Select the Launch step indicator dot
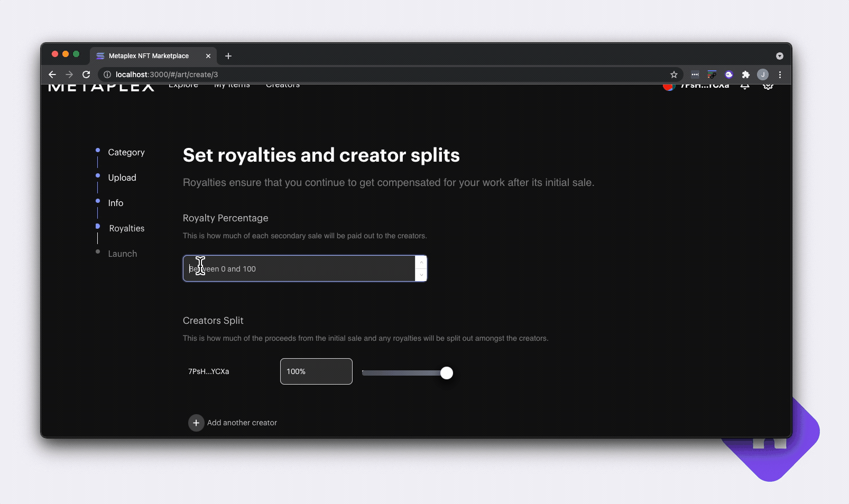Image resolution: width=849 pixels, height=504 pixels. click(x=97, y=252)
